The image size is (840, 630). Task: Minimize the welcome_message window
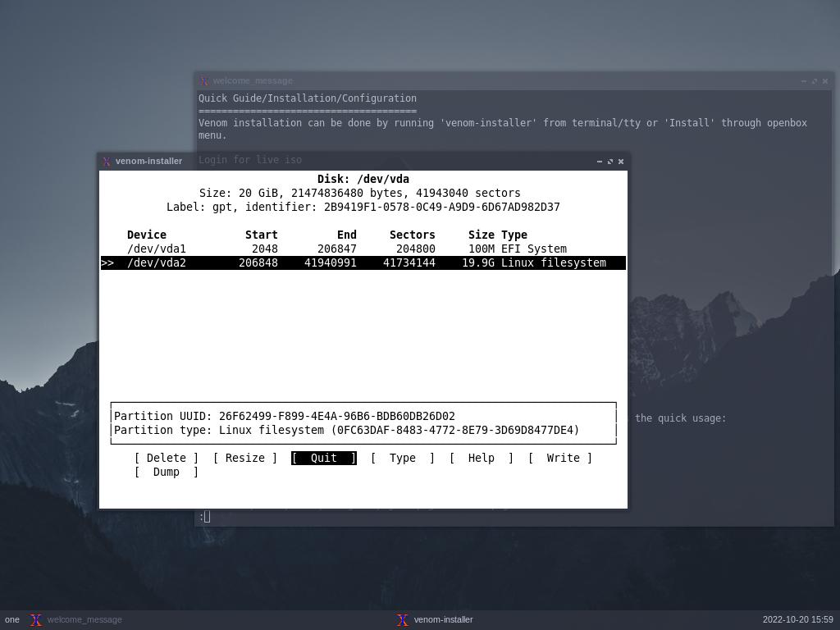coord(804,81)
